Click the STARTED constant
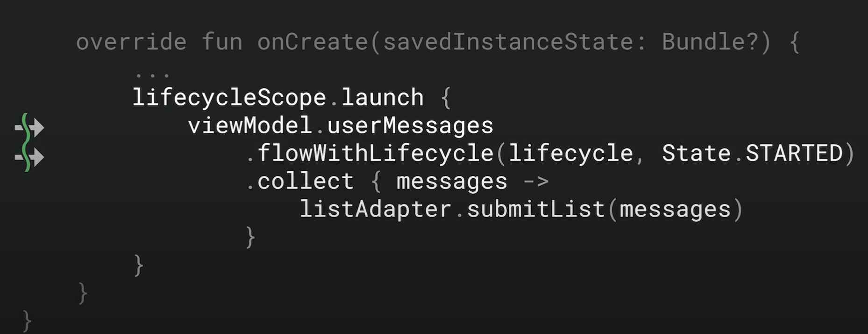 [794, 154]
